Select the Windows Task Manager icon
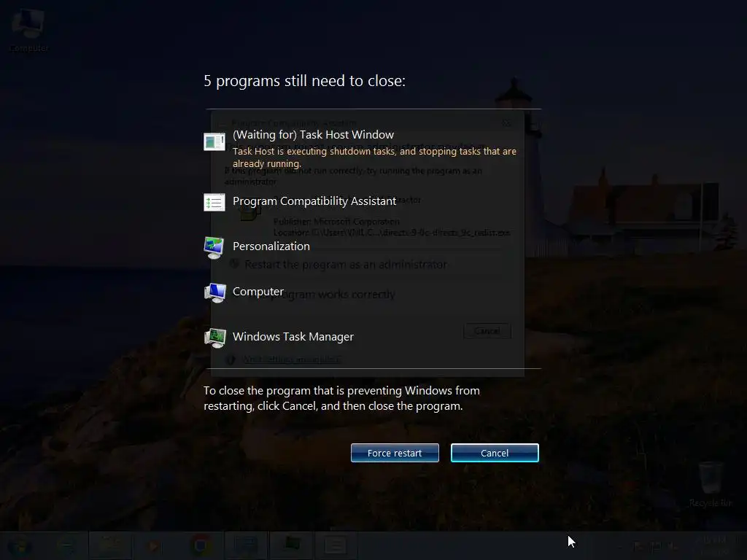This screenshot has width=747, height=560. tap(215, 338)
